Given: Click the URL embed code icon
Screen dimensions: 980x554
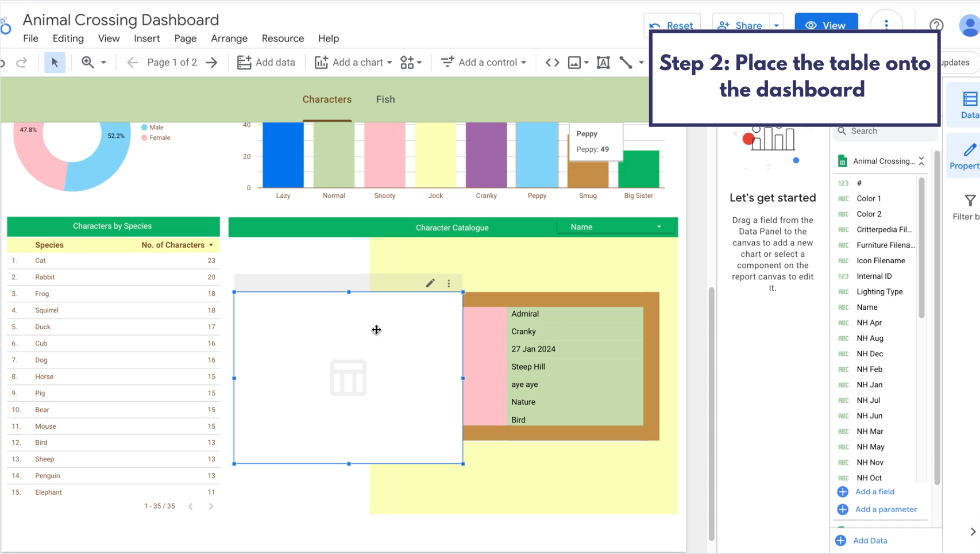Looking at the screenshot, I should (552, 63).
